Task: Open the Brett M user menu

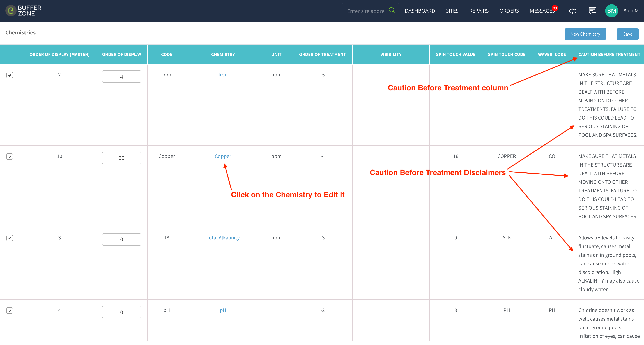Action: tap(631, 11)
